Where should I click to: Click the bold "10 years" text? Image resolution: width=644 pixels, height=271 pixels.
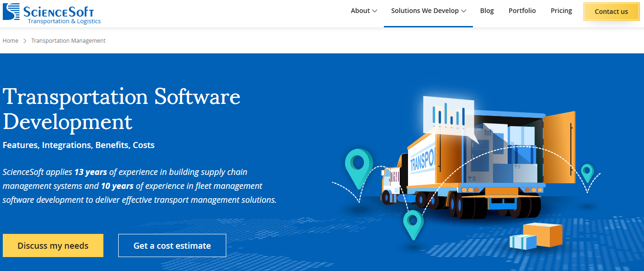coord(117,186)
